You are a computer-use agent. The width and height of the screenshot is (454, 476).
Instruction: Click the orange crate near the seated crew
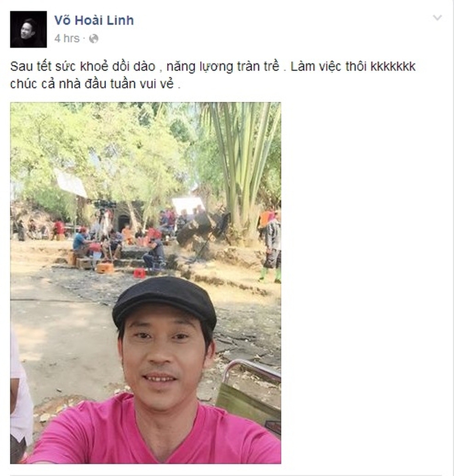[x=105, y=268]
